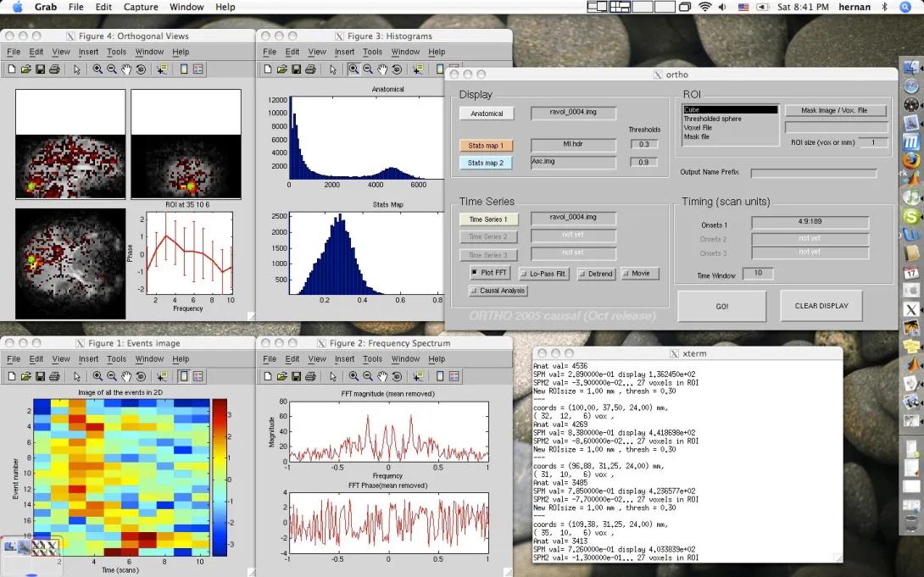This screenshot has height=577, width=924.
Task: Click New Figure icon in Figure 4 toolbar
Action: pyautogui.click(x=12, y=69)
